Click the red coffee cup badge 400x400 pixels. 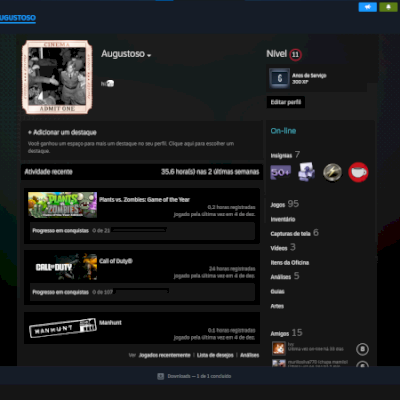tap(358, 172)
